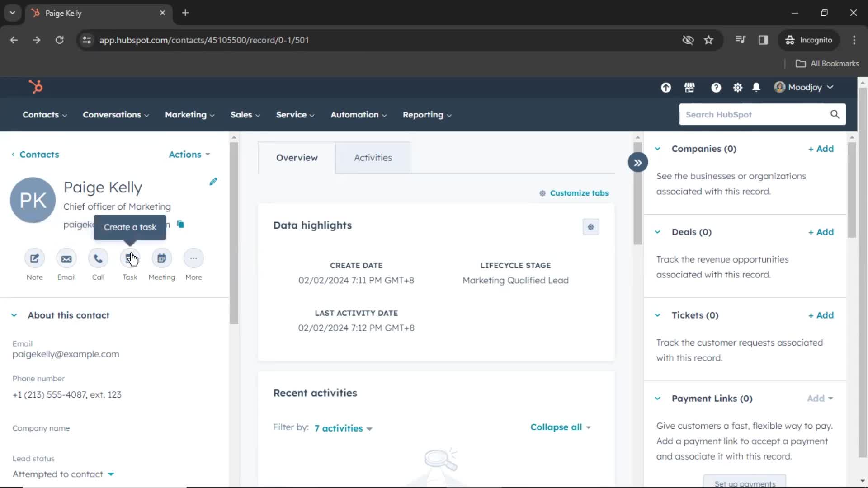
Task: Filter by 7 activities dropdown
Action: [x=343, y=428]
